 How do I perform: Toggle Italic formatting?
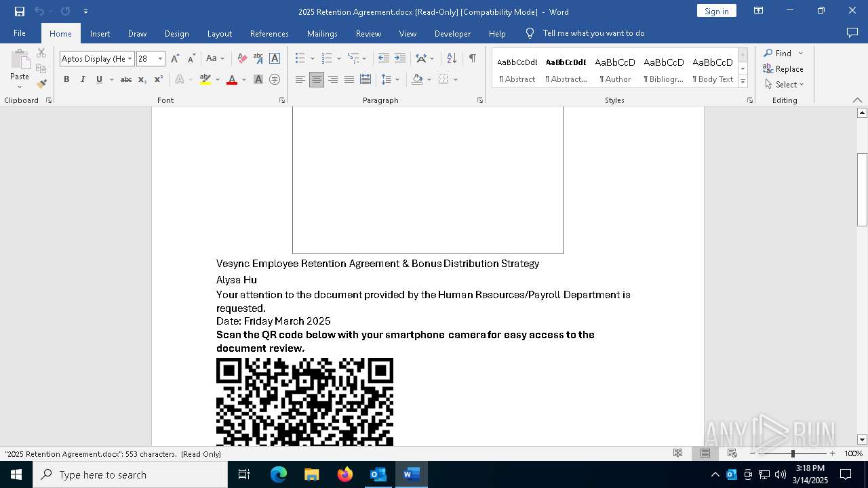pos(83,79)
